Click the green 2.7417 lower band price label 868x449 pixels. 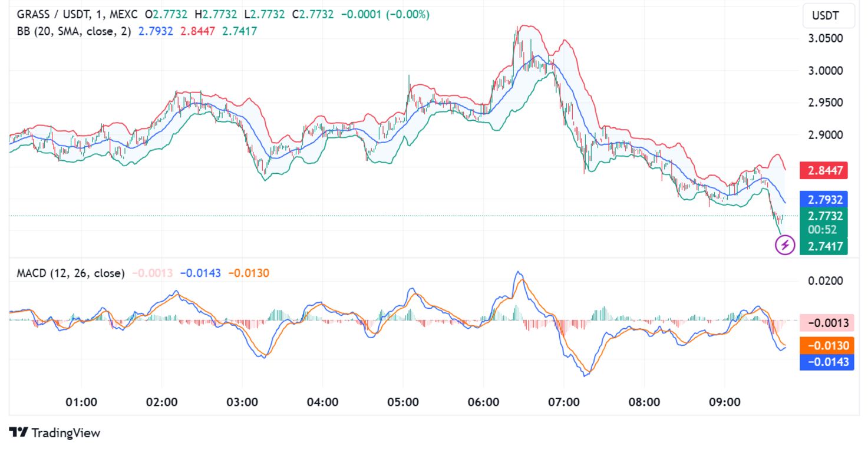(x=823, y=247)
